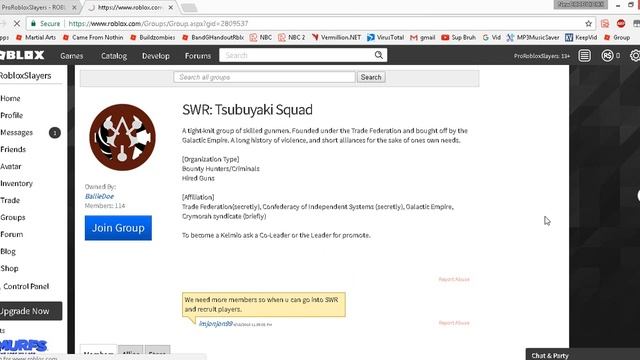Open Forum in sidebar

point(11,234)
